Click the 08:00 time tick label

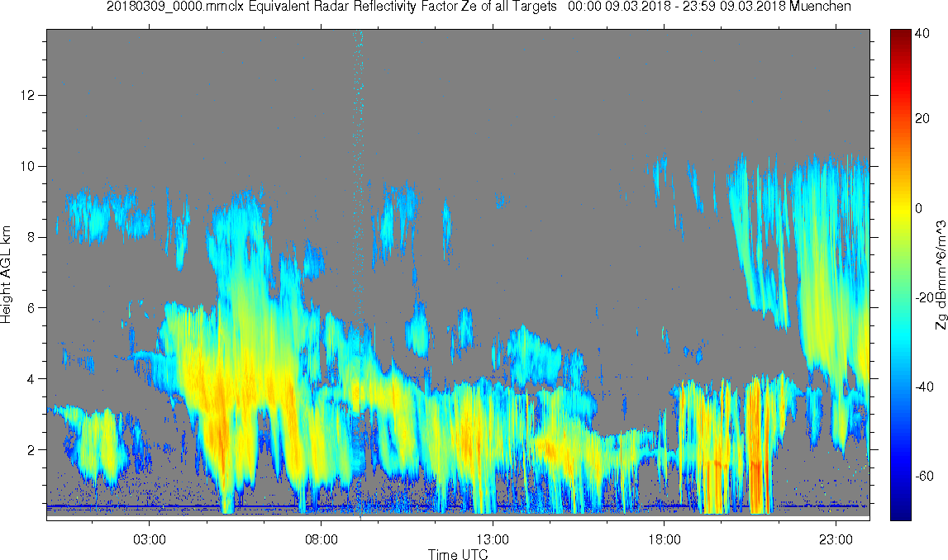[321, 539]
